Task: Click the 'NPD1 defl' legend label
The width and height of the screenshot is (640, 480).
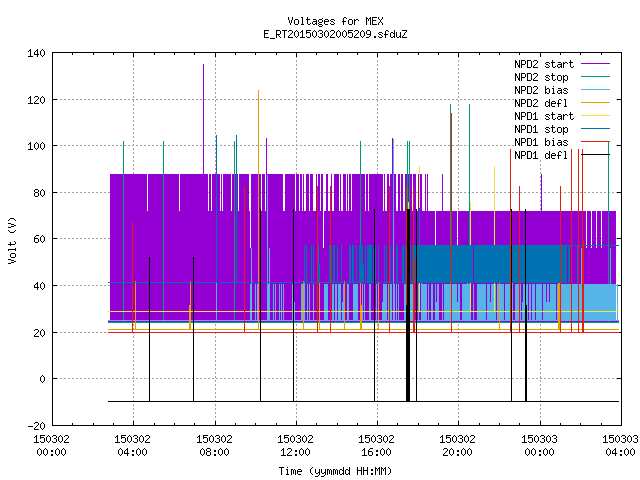Action: click(541, 156)
